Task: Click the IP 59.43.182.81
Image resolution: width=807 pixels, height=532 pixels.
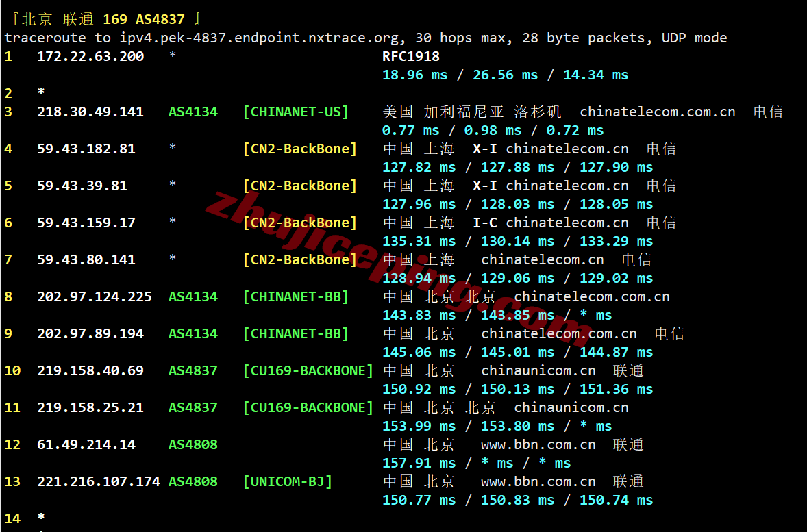Action: point(86,149)
